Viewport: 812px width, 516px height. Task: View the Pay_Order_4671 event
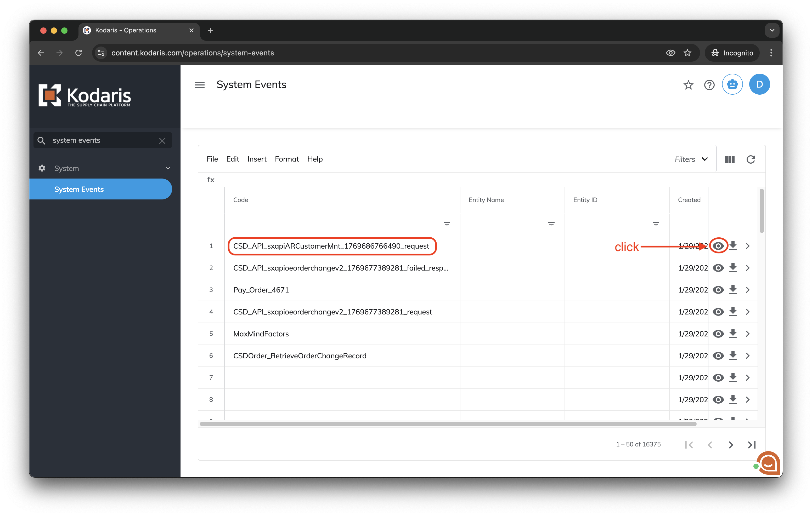pyautogui.click(x=718, y=290)
